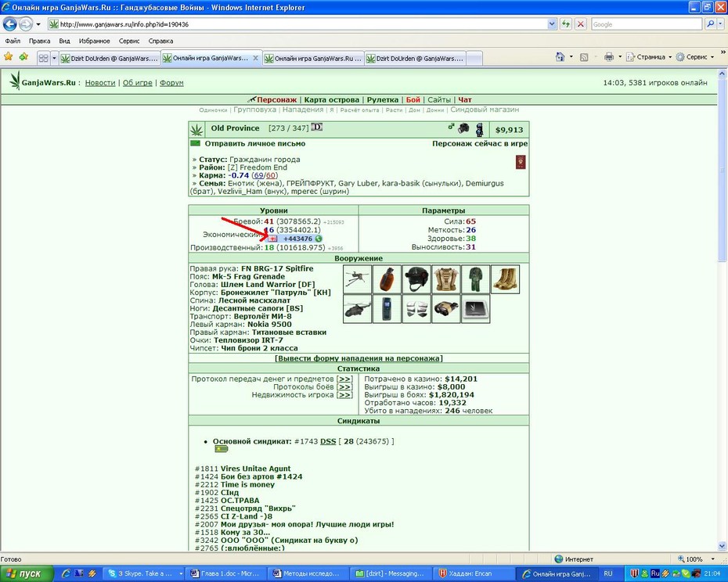Open the Новости link
The image size is (728, 582).
click(100, 83)
